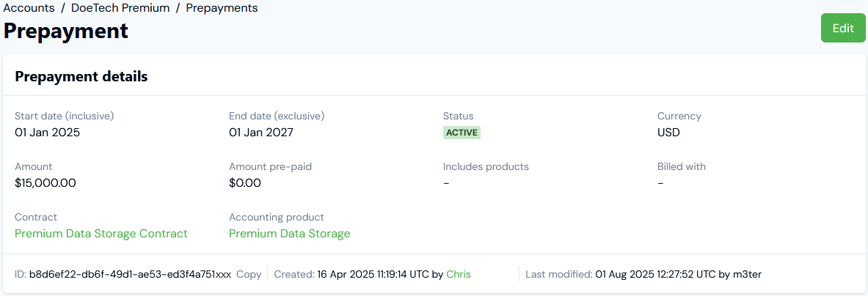Click the Edit button
Image resolution: width=868 pixels, height=296 pixels.
843,28
